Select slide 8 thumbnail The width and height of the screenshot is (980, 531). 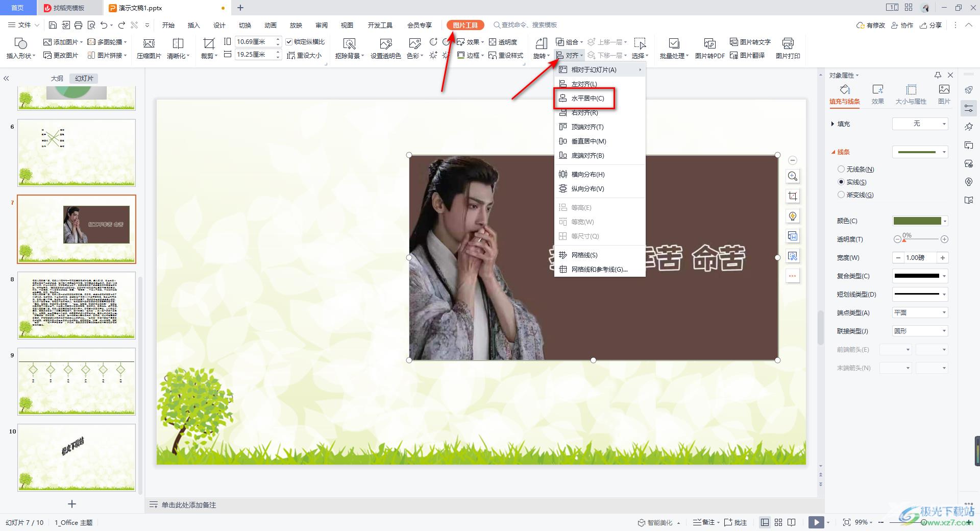(77, 305)
